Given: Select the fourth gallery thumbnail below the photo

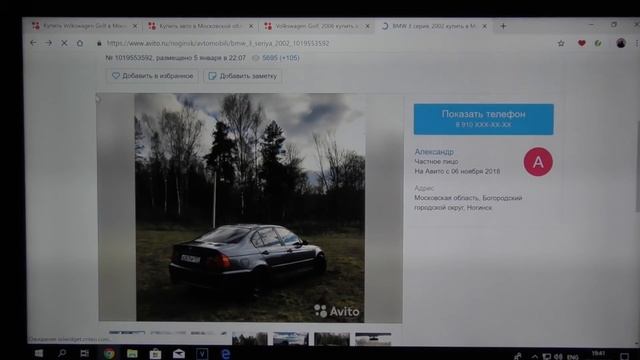Looking at the screenshot, I should 250,338.
